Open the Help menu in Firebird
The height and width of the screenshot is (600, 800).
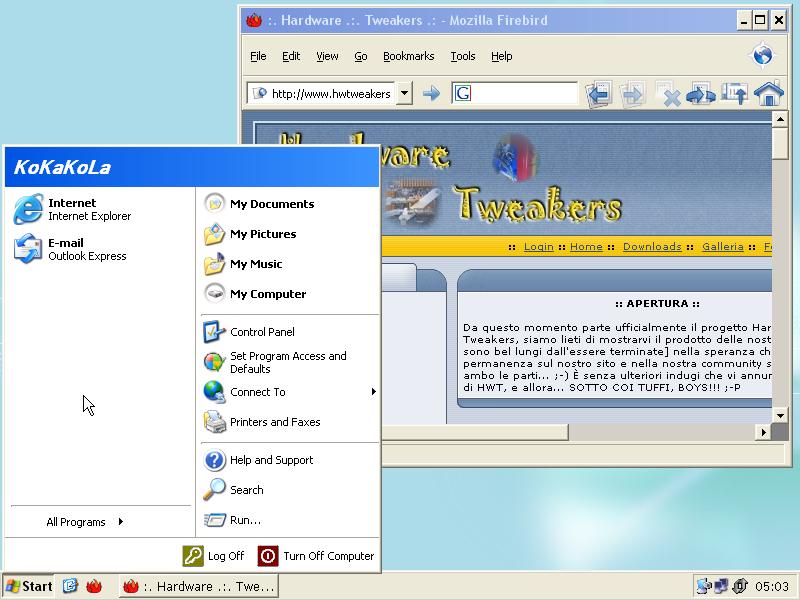pyautogui.click(x=502, y=56)
